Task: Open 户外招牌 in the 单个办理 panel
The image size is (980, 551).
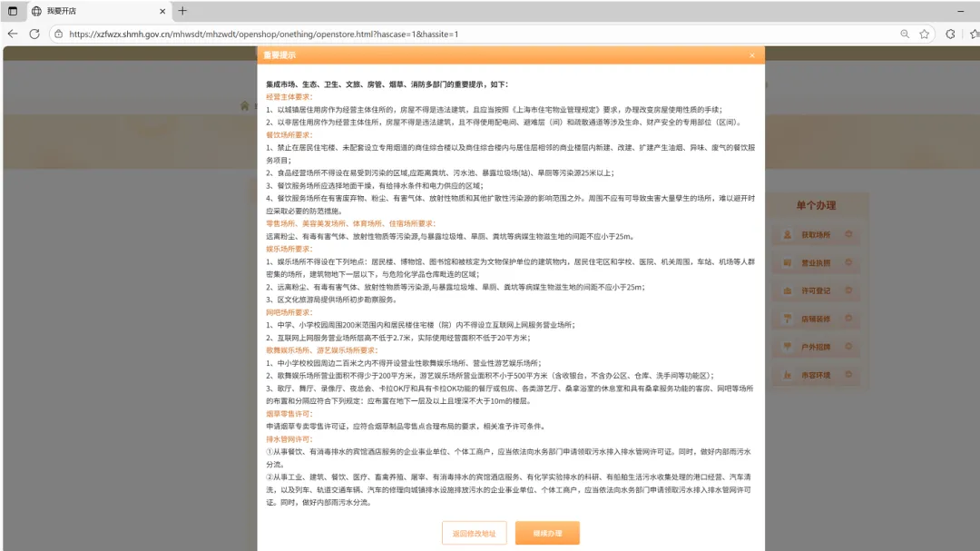Action: [816, 347]
